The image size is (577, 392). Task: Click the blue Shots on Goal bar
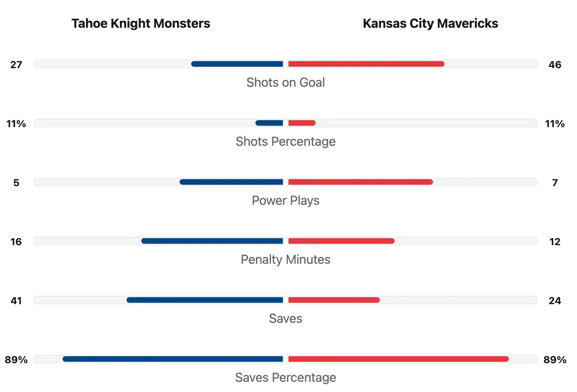click(237, 64)
